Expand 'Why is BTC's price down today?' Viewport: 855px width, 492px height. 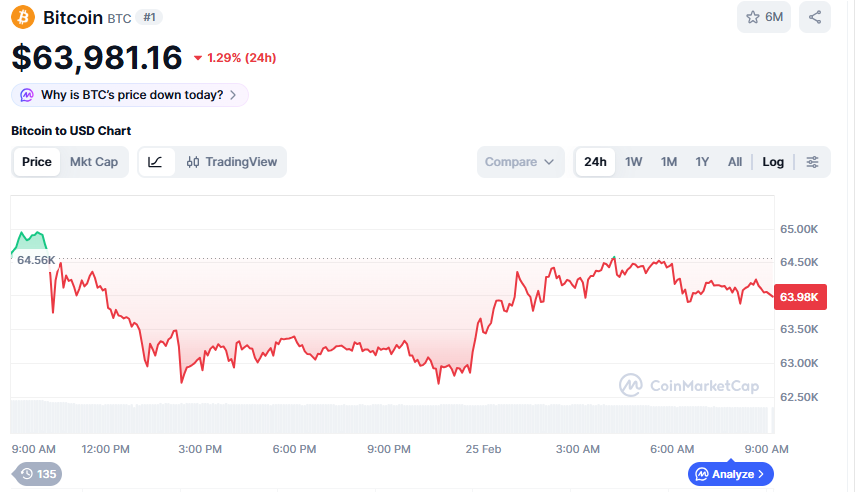130,95
